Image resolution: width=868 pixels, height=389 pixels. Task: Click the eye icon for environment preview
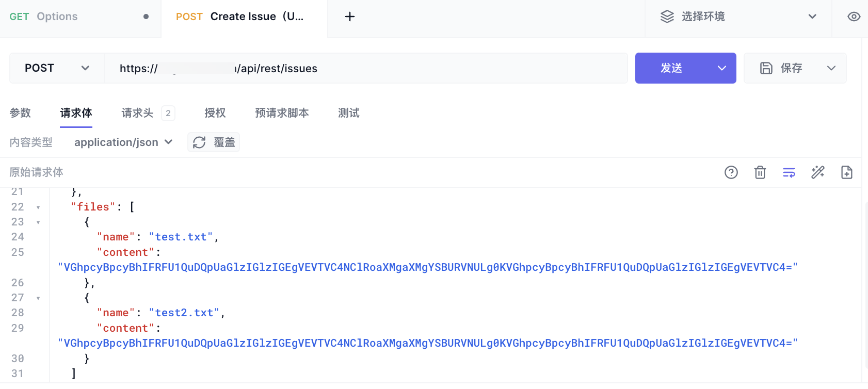[x=854, y=17]
